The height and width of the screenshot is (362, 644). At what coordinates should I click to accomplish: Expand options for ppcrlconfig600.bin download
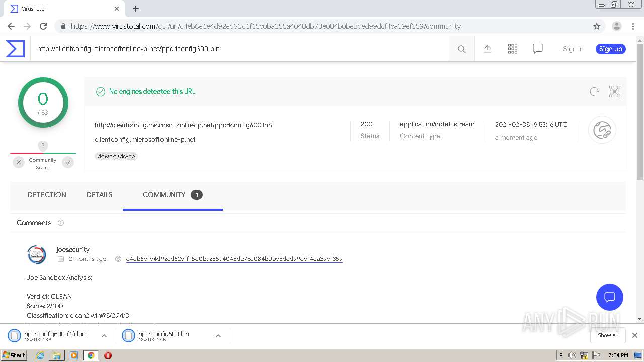[x=218, y=336]
